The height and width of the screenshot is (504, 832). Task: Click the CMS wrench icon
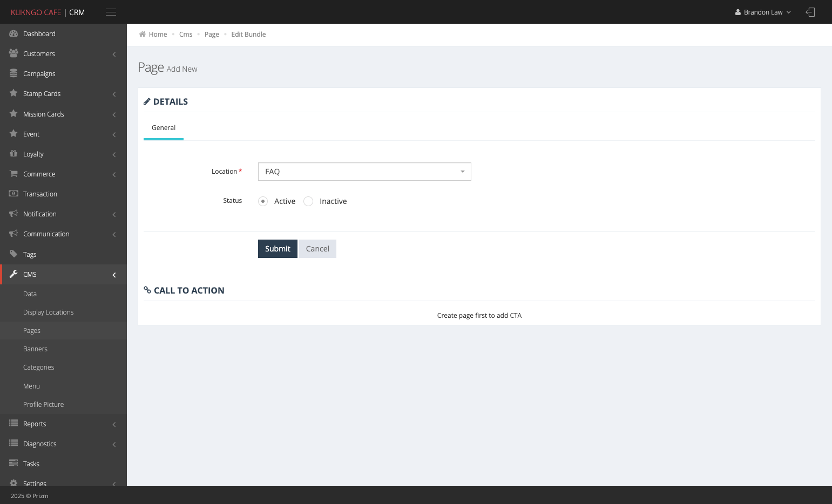[13, 274]
